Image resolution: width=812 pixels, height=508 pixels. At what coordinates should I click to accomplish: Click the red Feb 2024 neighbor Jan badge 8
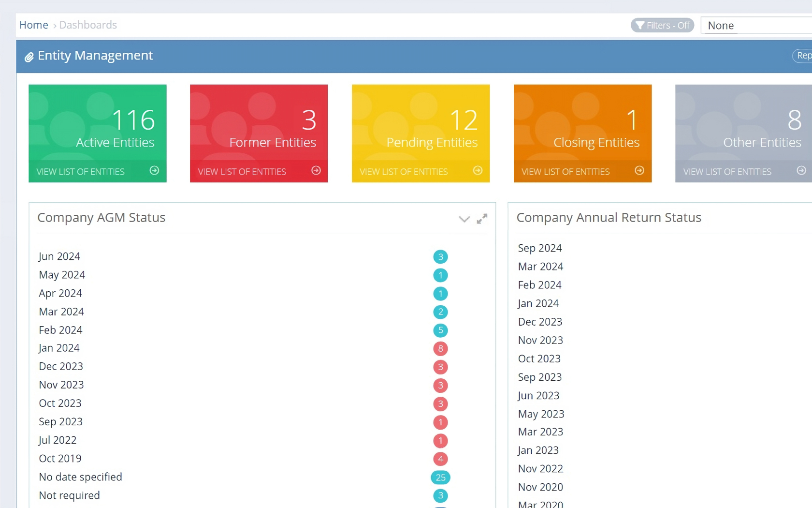click(x=440, y=348)
